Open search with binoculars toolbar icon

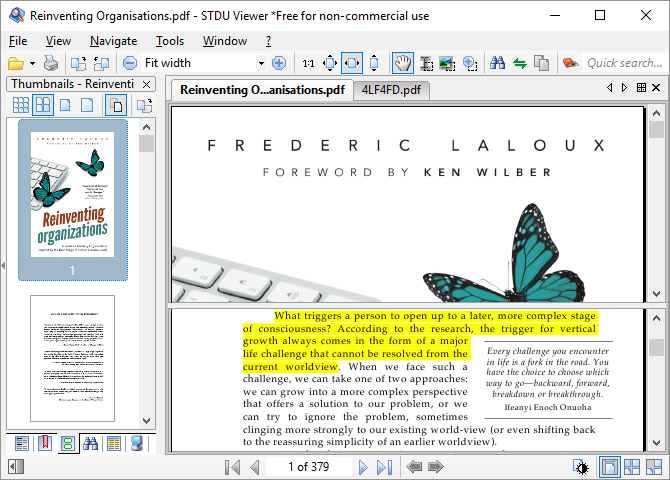pyautogui.click(x=497, y=63)
